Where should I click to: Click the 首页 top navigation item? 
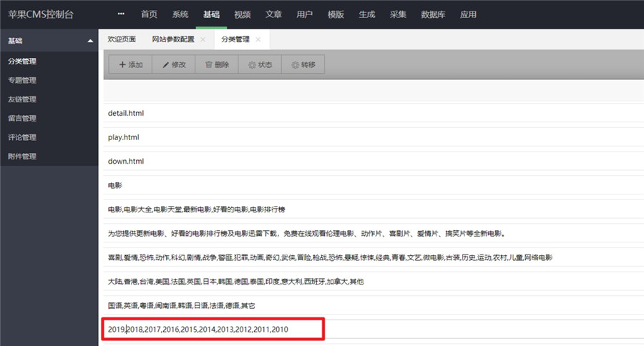[150, 14]
